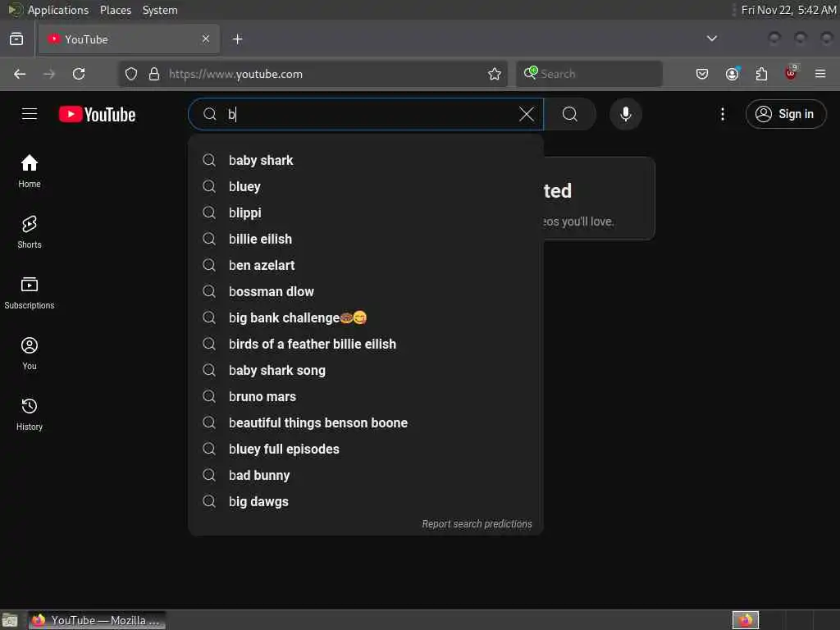
Task: Start voice search with the microphone
Action: 626,114
